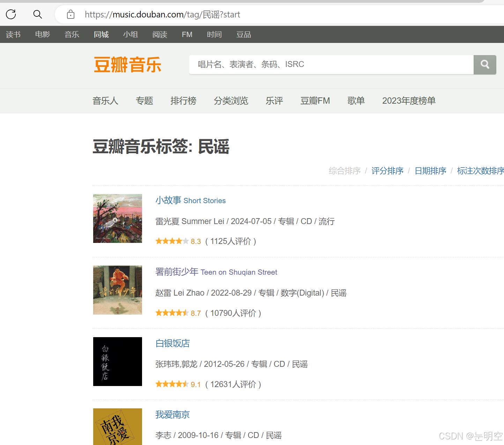Open album 我爱南京 title link

pos(172,415)
